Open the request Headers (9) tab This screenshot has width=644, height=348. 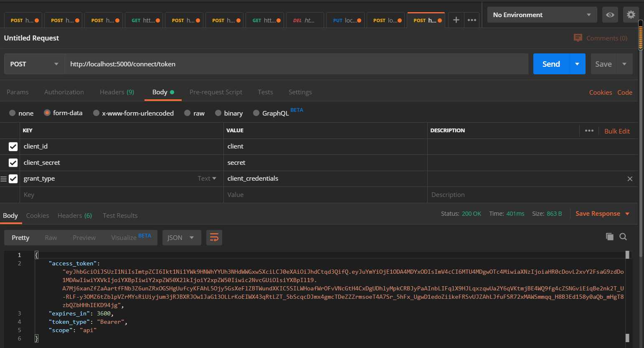click(117, 92)
